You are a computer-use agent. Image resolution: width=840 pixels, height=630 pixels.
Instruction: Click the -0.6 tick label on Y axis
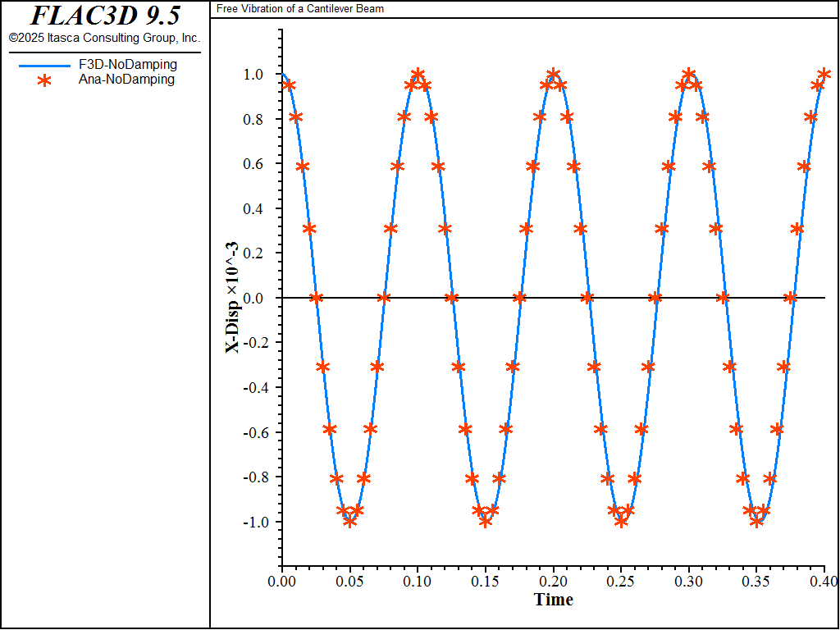tap(257, 432)
